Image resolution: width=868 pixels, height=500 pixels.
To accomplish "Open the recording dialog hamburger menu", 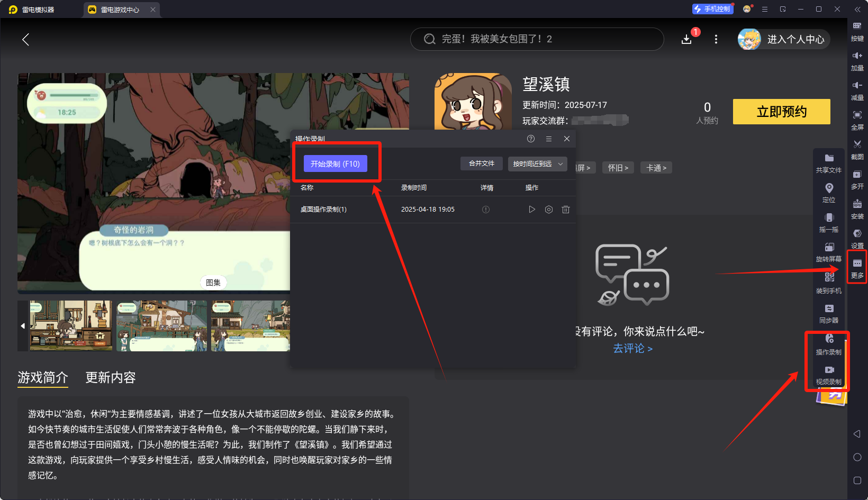I will tap(549, 139).
